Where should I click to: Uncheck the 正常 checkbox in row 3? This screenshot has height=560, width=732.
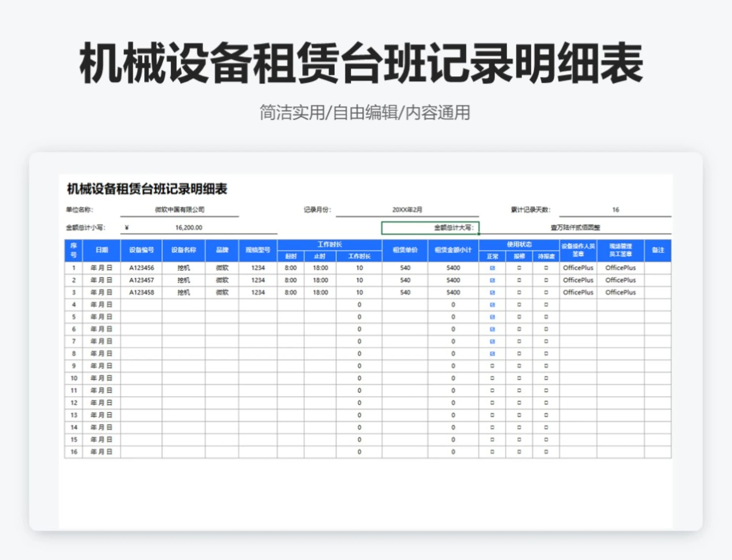[x=493, y=292]
